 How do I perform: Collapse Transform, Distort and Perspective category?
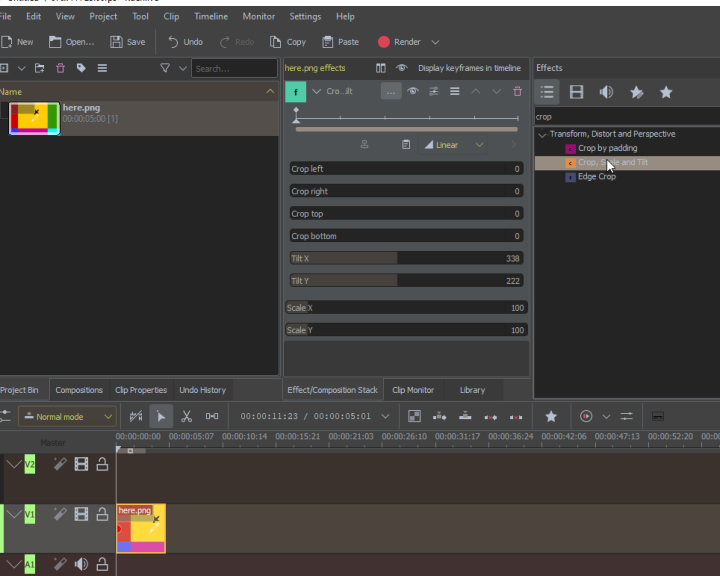point(542,135)
